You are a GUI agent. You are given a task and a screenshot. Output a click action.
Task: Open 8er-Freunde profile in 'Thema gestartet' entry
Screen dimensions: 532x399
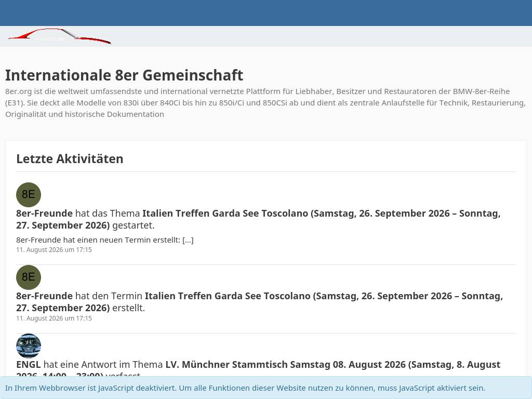pyautogui.click(x=45, y=214)
